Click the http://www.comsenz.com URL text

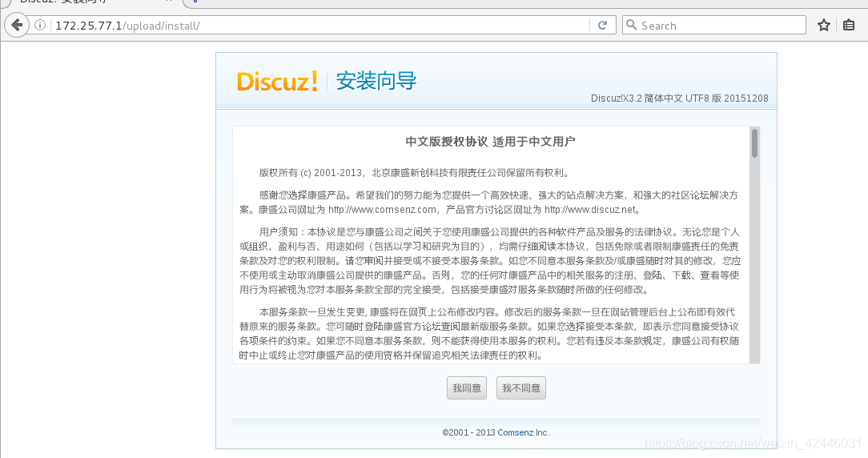click(x=382, y=210)
